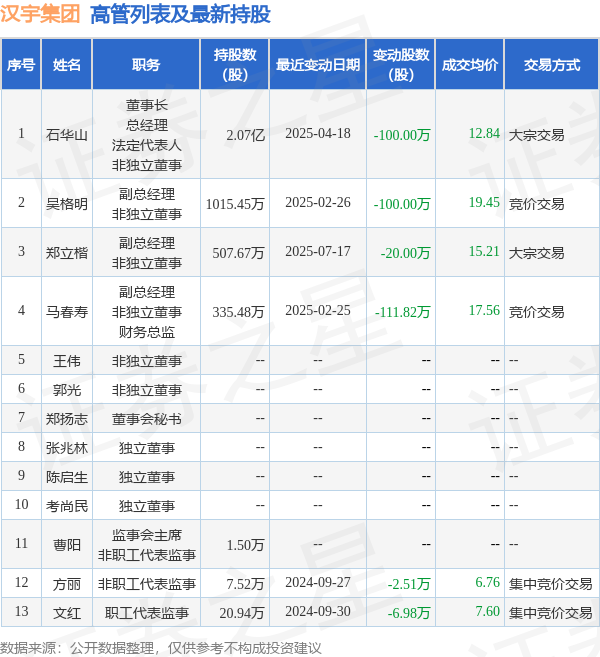Click the date 2024-09-27
This screenshot has width=600, height=657.
318,582
